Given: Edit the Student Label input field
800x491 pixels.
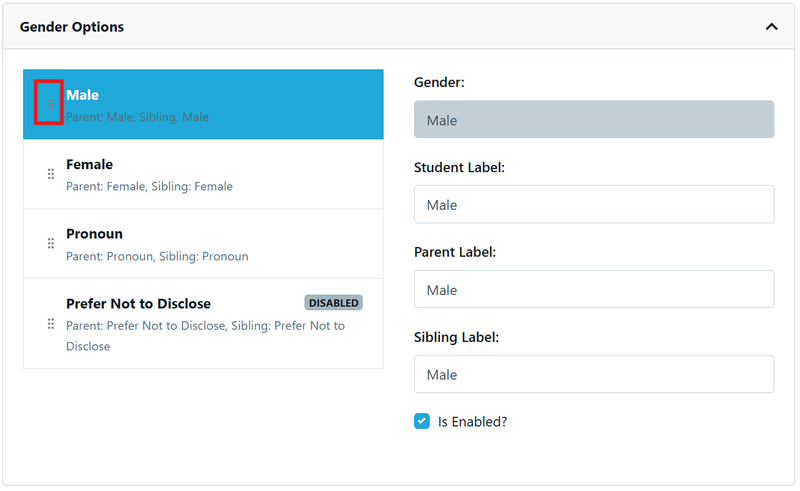Looking at the screenshot, I should (594, 204).
